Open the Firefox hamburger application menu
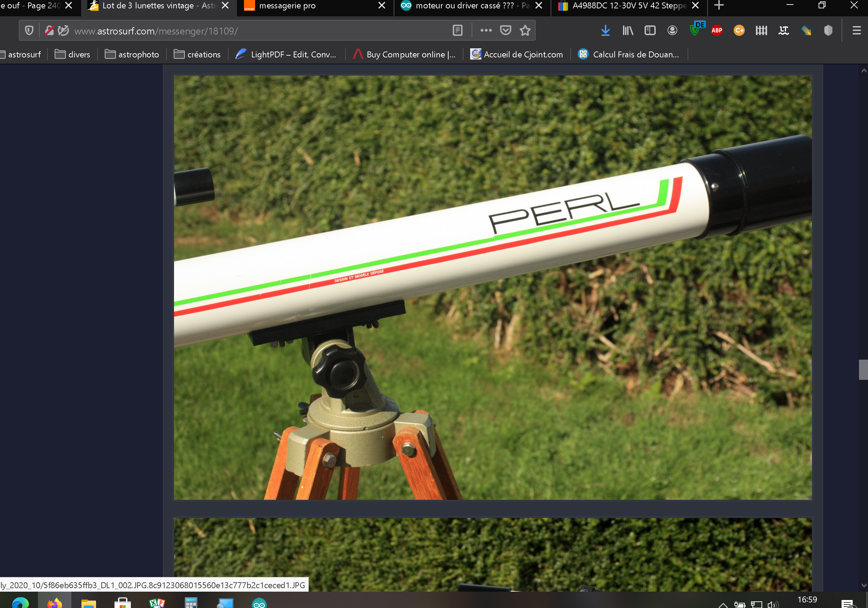The height and width of the screenshot is (608, 868). (856, 31)
